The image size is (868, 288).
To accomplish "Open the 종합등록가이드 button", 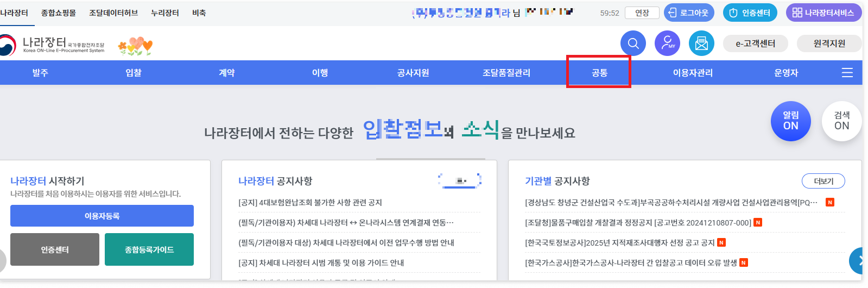I will pyautogui.click(x=149, y=249).
